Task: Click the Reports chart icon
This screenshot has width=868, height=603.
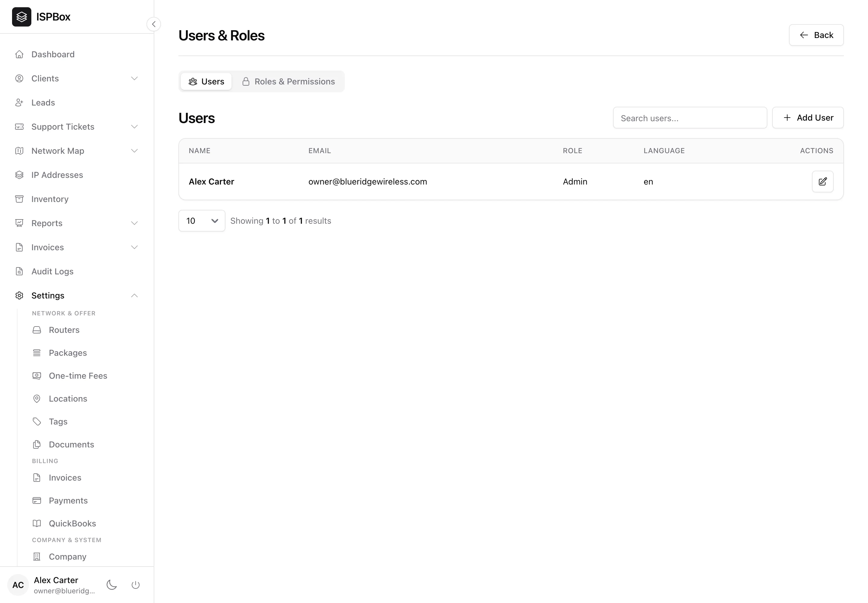Action: (x=19, y=223)
